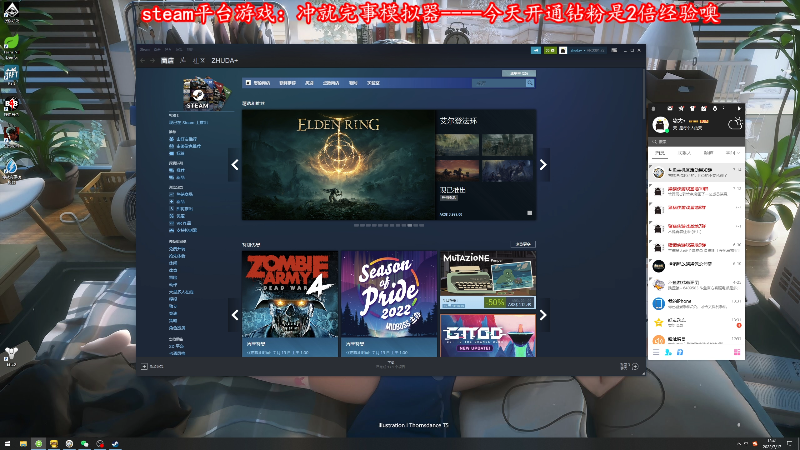The width and height of the screenshot is (800, 450).
Task: Open the first store nav menu item
Action: coord(258,83)
